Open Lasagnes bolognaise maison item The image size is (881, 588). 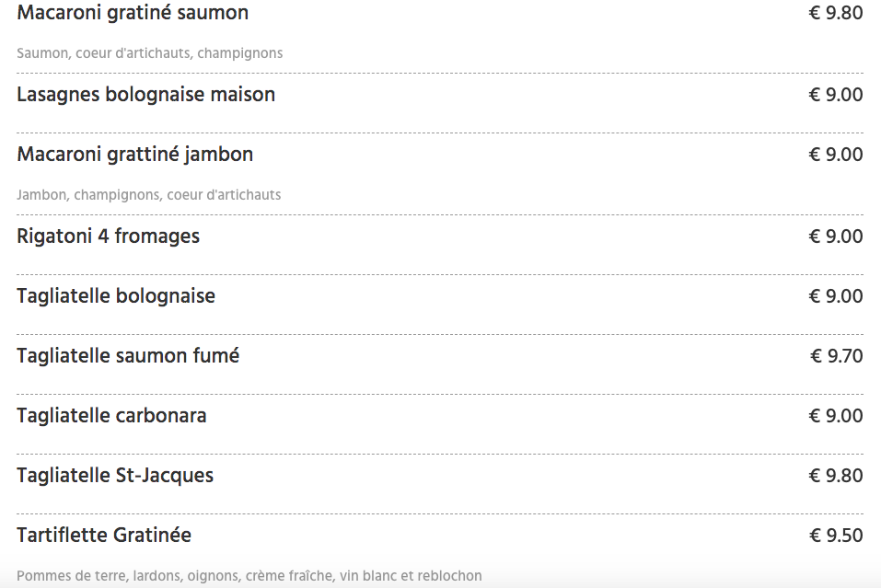tap(146, 95)
